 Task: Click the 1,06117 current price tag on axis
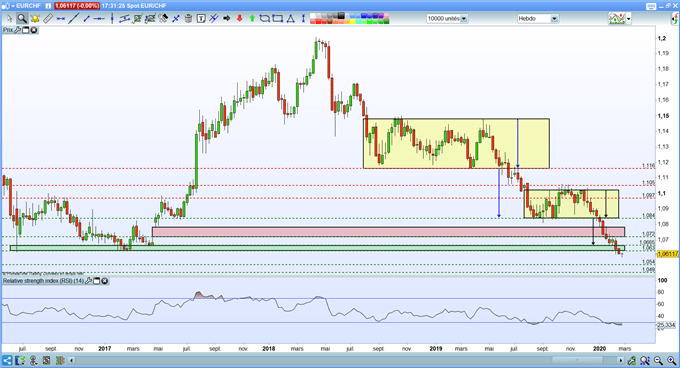coord(668,254)
